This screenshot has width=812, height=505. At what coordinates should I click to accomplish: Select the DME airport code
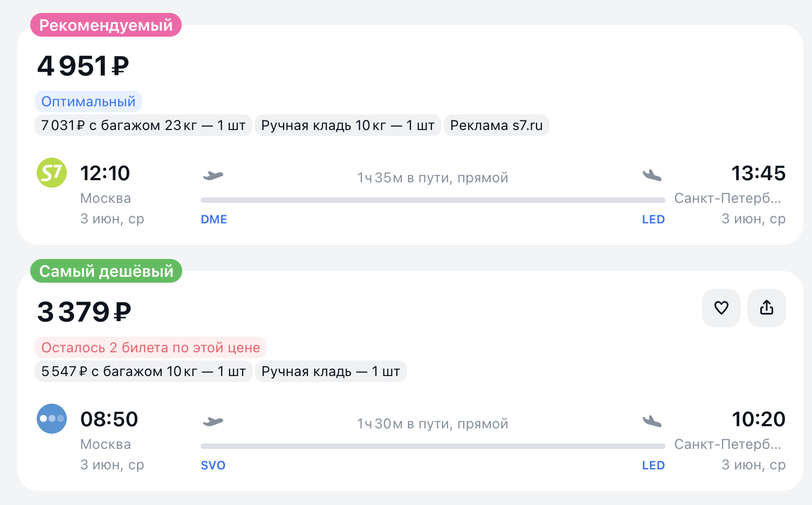[x=214, y=220]
